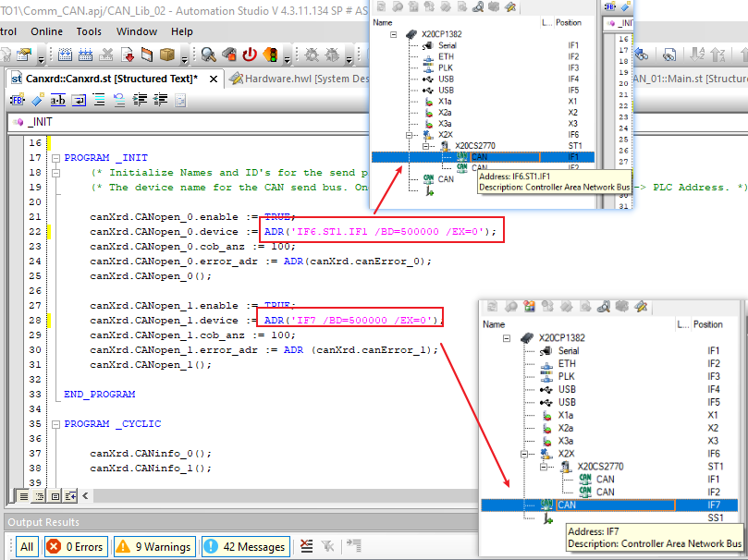This screenshot has width=748, height=560.
Task: Click the Build configuration toolbar icon
Action: coord(65,55)
